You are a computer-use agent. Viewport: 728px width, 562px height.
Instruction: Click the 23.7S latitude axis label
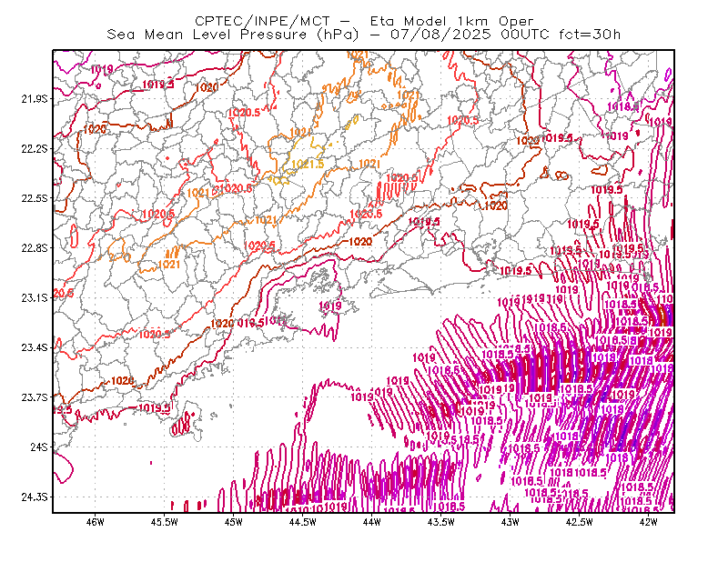point(35,397)
